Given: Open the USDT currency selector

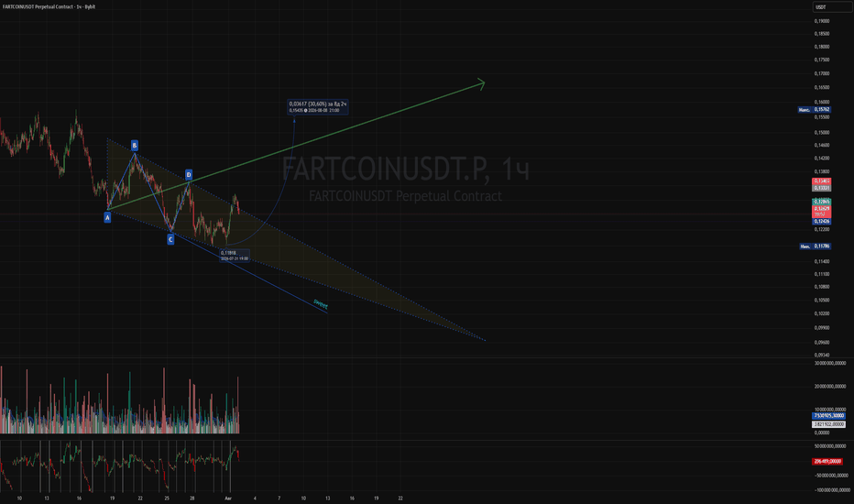Looking at the screenshot, I should click(831, 7).
